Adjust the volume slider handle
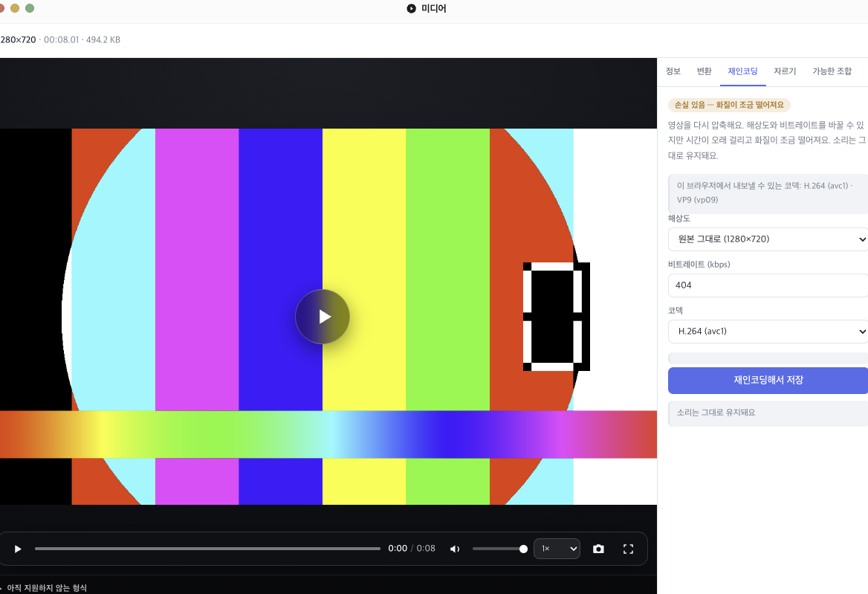The height and width of the screenshot is (594, 868). 523,549
